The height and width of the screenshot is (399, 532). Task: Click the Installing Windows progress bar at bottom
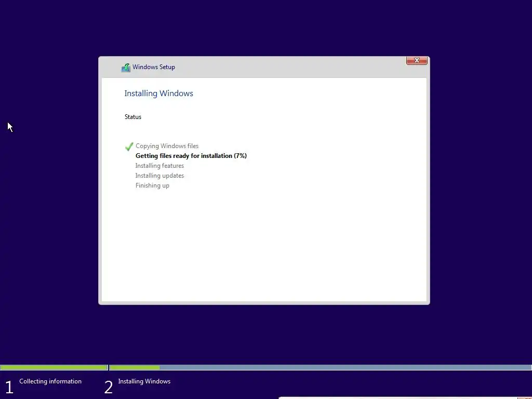(x=320, y=367)
